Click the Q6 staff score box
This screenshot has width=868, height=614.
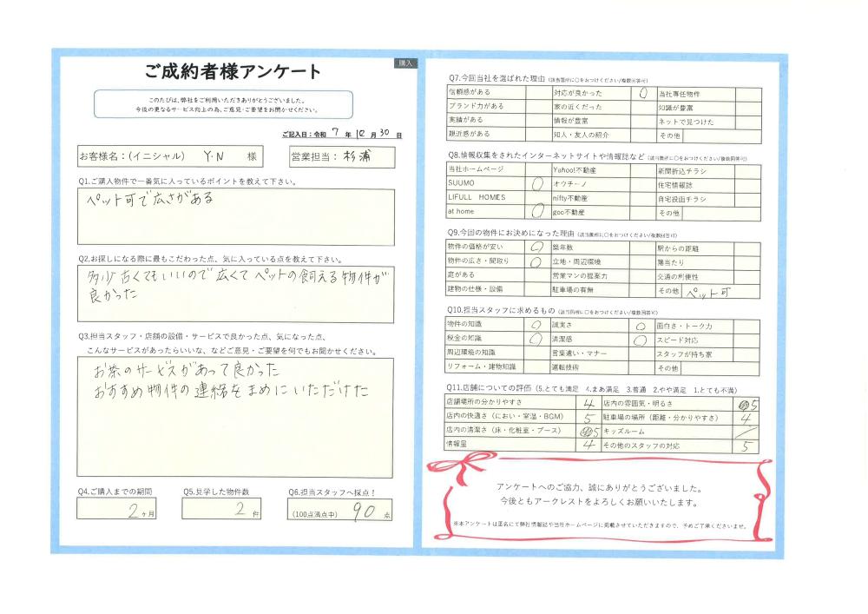coord(340,512)
